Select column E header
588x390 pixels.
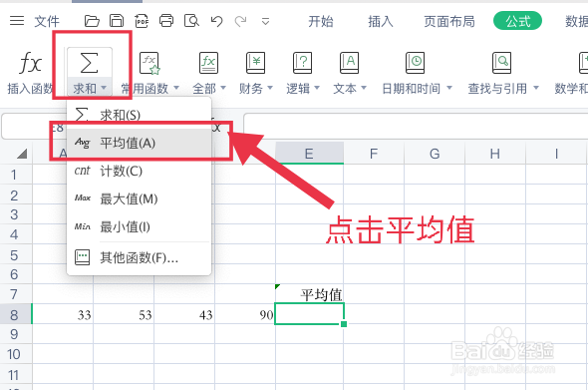click(x=309, y=154)
